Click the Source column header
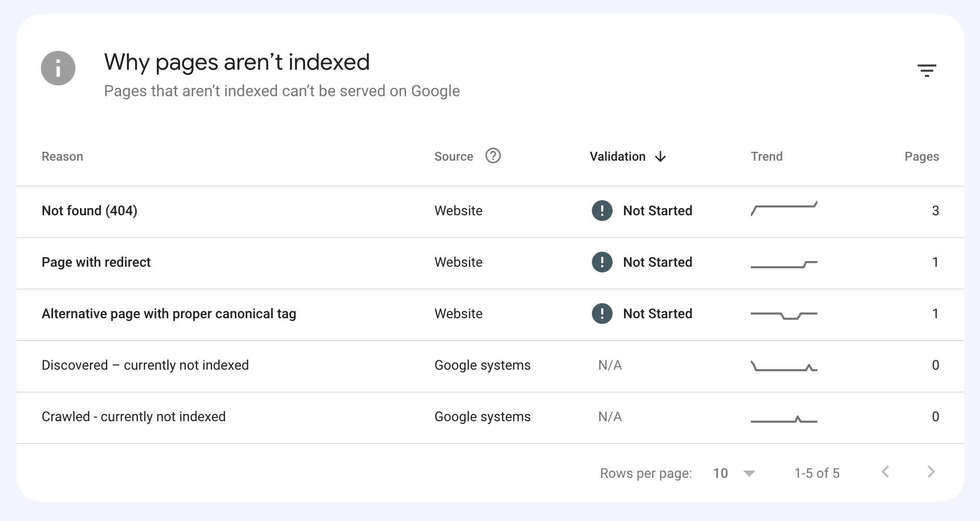 pos(454,157)
